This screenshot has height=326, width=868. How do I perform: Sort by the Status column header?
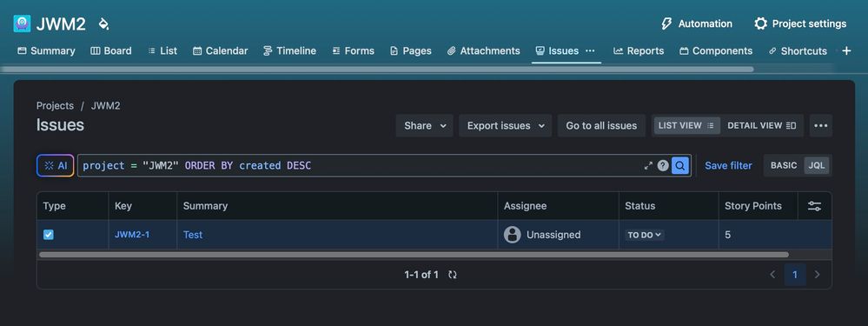(640, 206)
